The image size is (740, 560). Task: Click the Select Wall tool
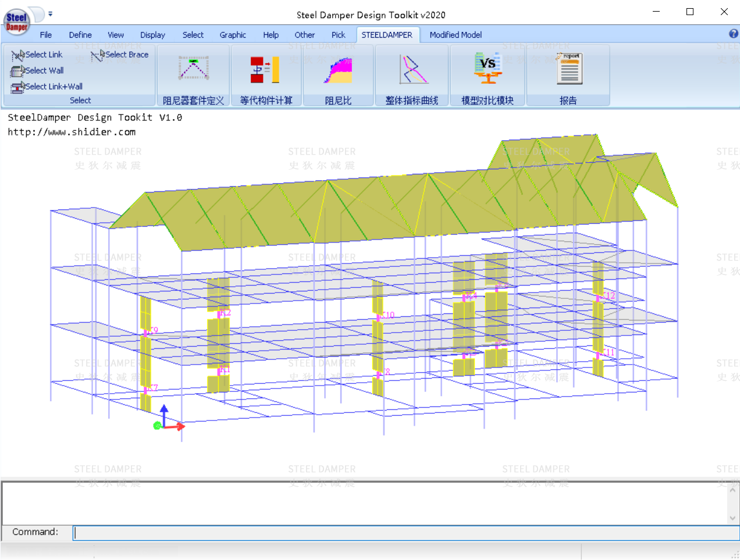pyautogui.click(x=37, y=70)
